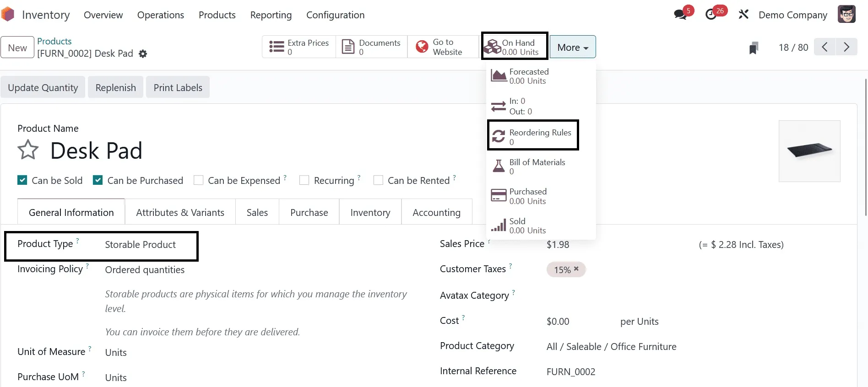868x387 pixels.
Task: Click the New button
Action: [17, 48]
